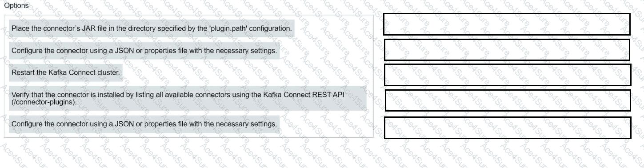Click the fourth empty answer box
The image size is (644, 168).
[508, 100]
